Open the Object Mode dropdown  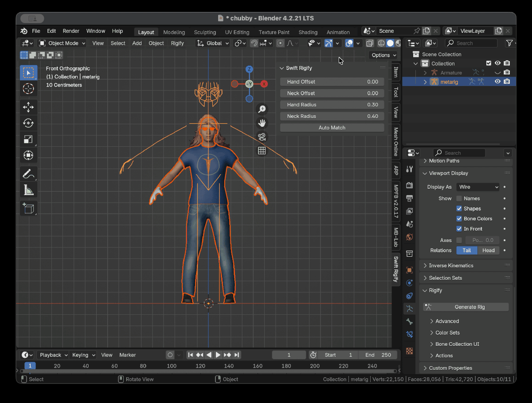point(62,43)
